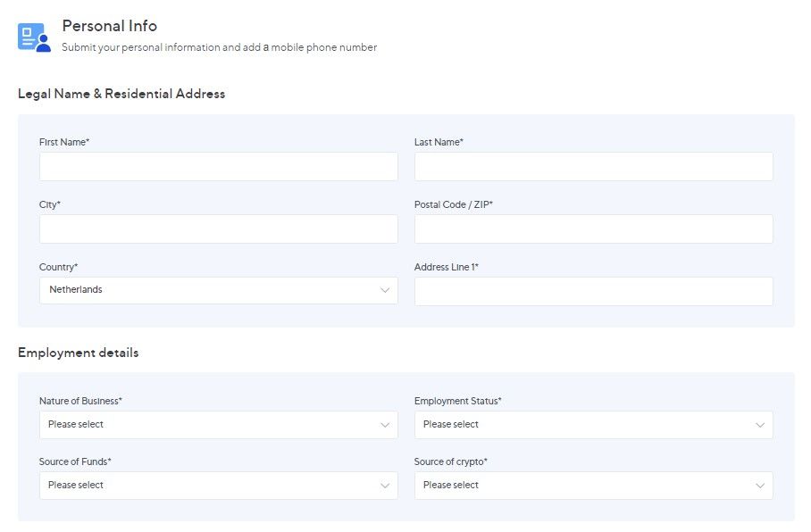Click the Legal Name & Residential Address heading
The width and height of the screenshot is (811, 532).
point(121,94)
